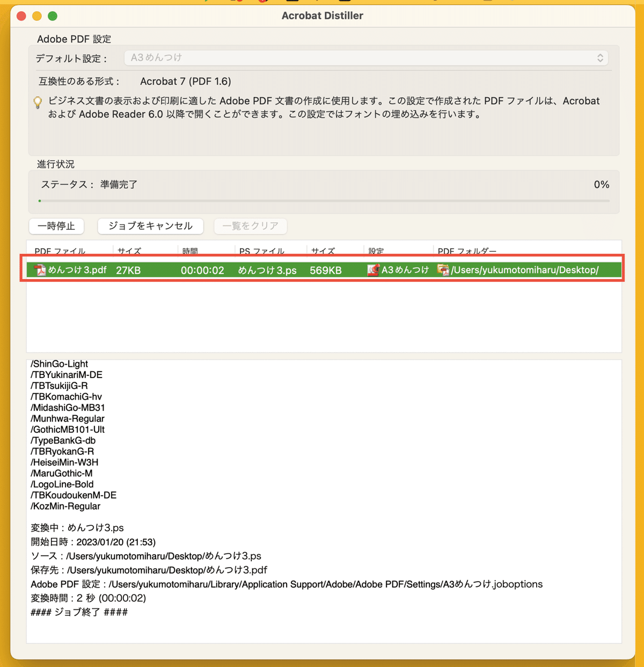Click the Adobe PDF 設定 joboptions path line
This screenshot has width=644, height=667.
[287, 584]
